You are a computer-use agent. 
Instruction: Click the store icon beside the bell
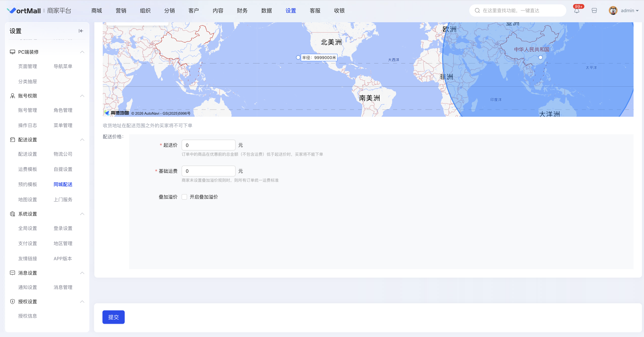[594, 10]
